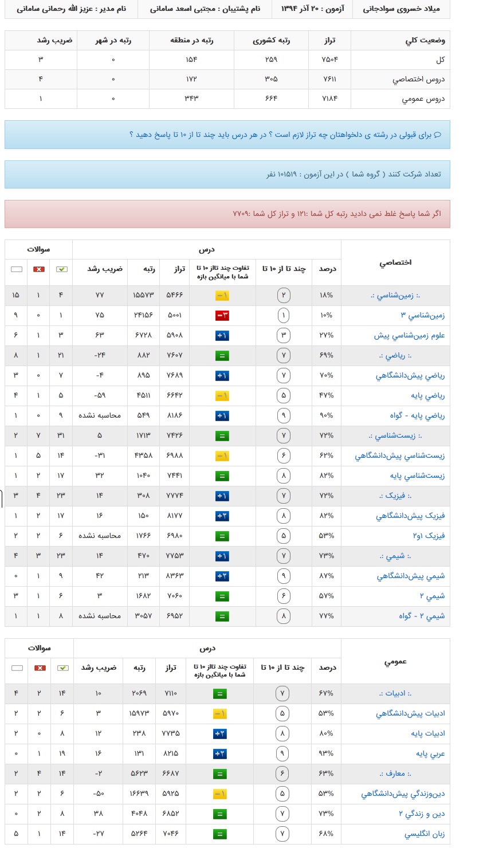The width and height of the screenshot is (491, 868).
Task: Open the زيست‌شناسي پايه link
Action: [x=417, y=476]
